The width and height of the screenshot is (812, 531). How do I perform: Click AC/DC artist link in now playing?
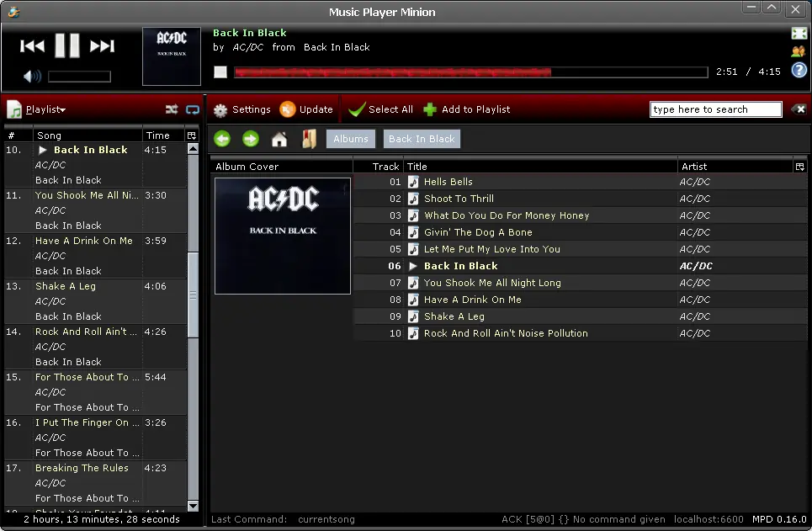tap(247, 47)
